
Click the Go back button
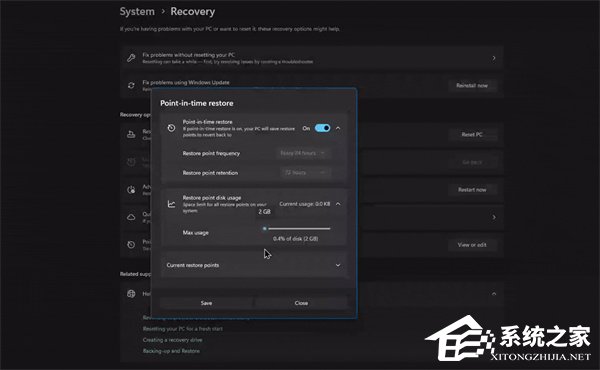coord(472,162)
